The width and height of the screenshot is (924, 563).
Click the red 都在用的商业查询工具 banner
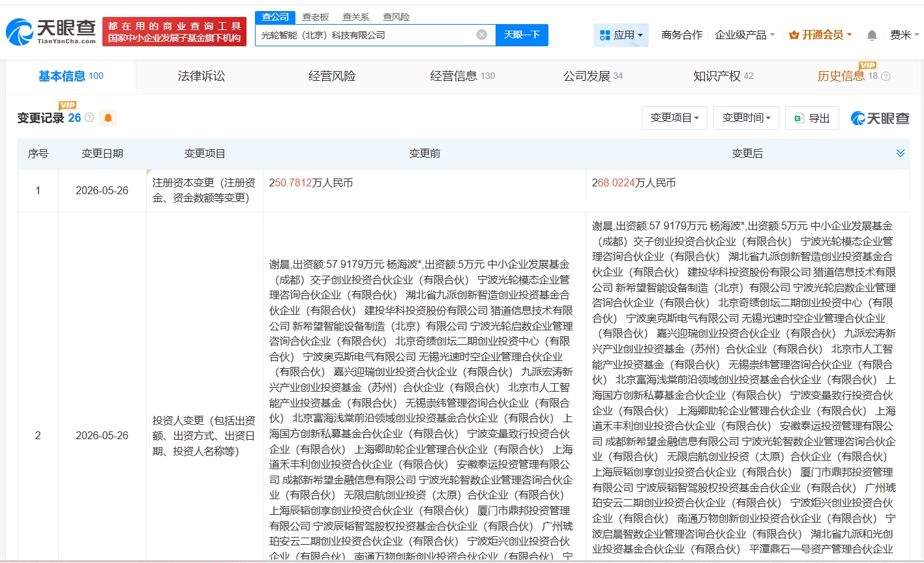tap(175, 32)
